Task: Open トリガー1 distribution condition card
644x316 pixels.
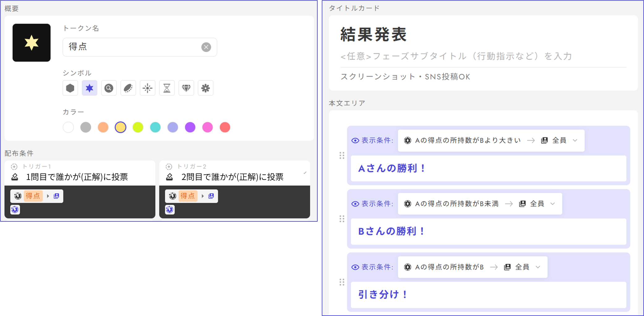Action: pyautogui.click(x=79, y=173)
